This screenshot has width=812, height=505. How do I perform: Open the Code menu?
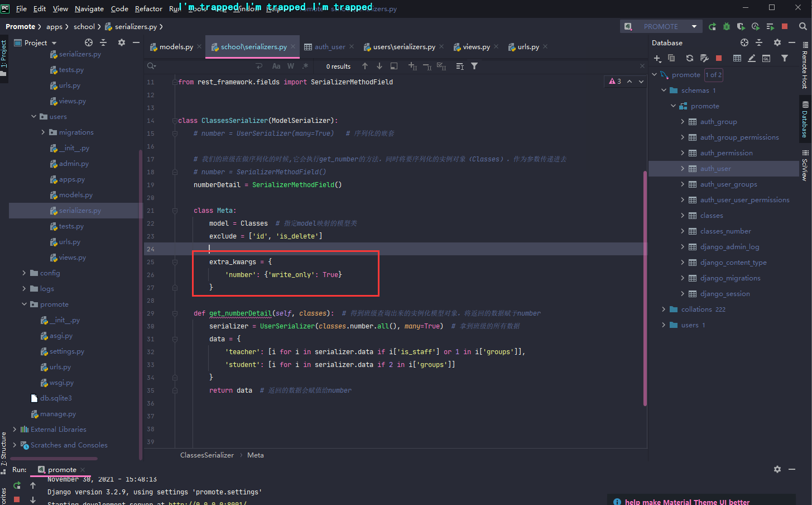(119, 8)
